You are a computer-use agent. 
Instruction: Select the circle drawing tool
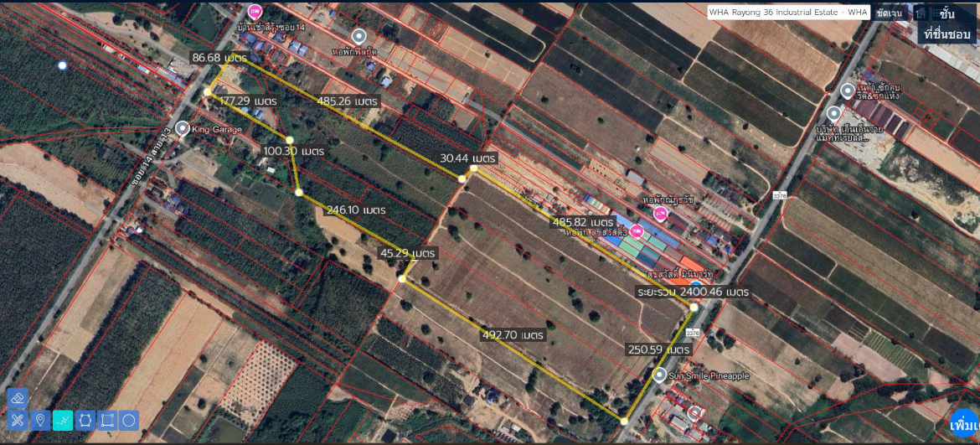[x=129, y=420]
